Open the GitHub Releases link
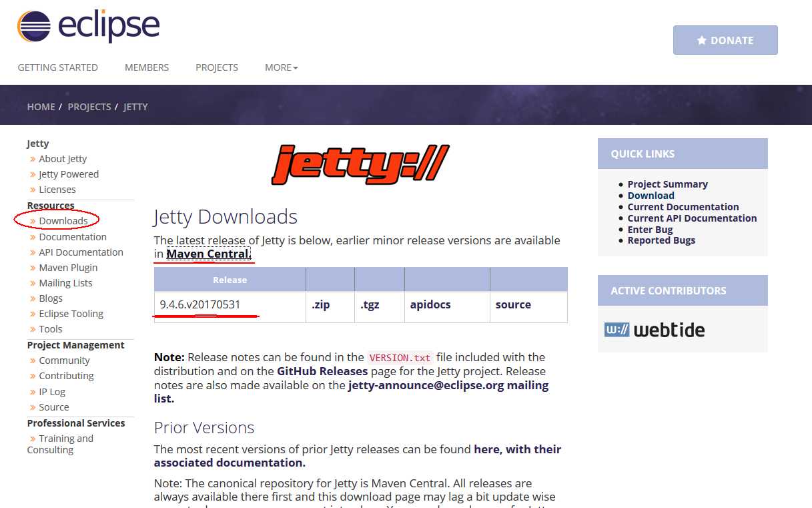The height and width of the screenshot is (508, 812). pyautogui.click(x=322, y=371)
